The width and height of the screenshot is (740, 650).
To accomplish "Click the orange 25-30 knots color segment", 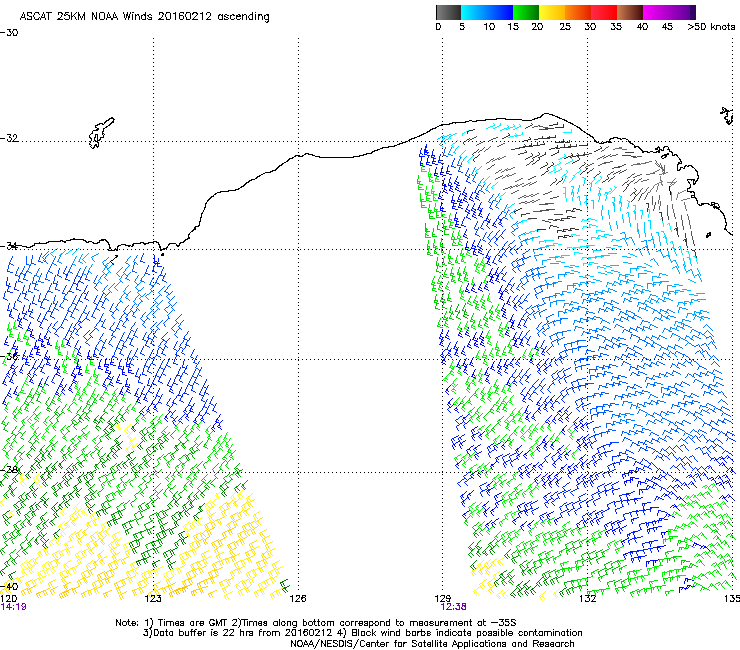I will (578, 12).
